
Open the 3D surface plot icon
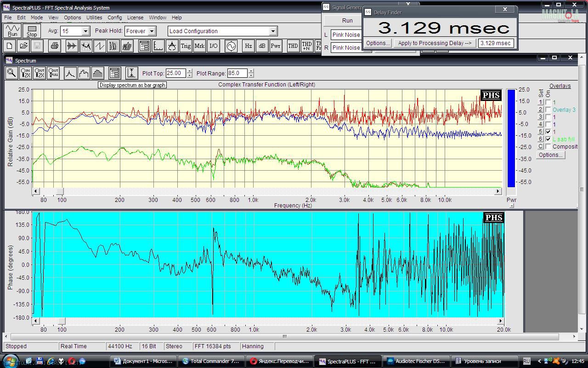[x=127, y=46]
